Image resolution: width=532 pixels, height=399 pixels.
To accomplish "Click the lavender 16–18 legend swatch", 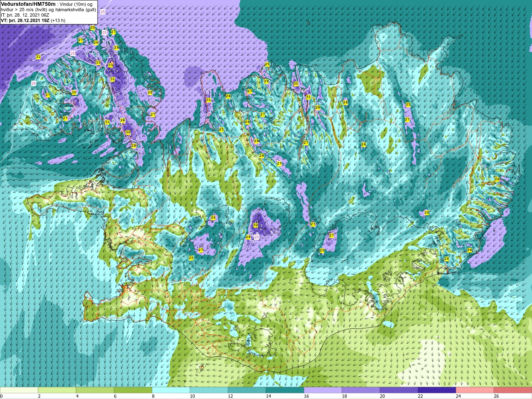I will 323,390.
